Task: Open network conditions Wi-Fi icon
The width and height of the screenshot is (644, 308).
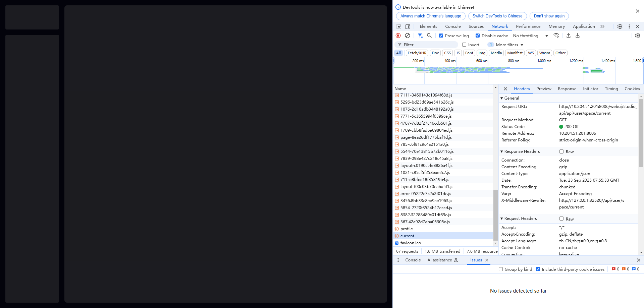Action: pos(556,36)
